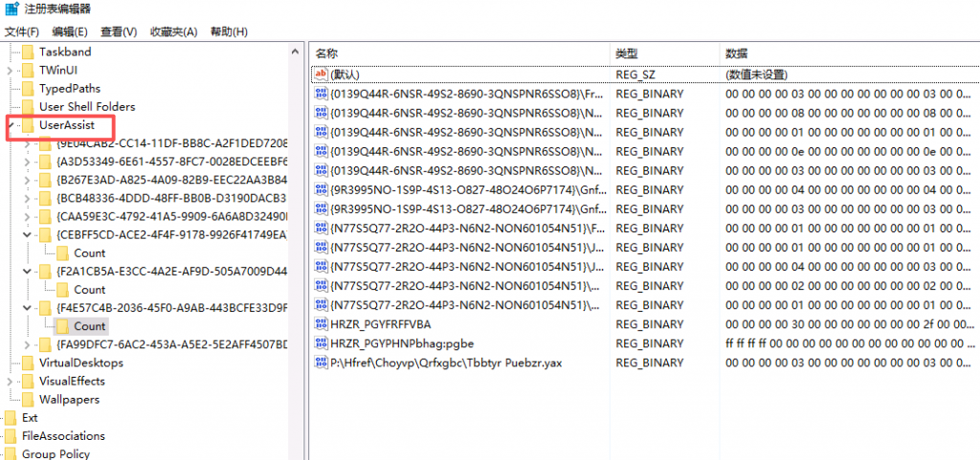Click the folder icon next to Taskband
The image size is (980, 460).
coord(28,52)
